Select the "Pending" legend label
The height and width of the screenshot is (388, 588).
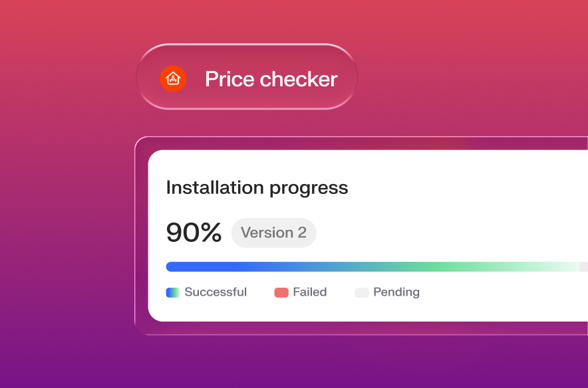396,292
